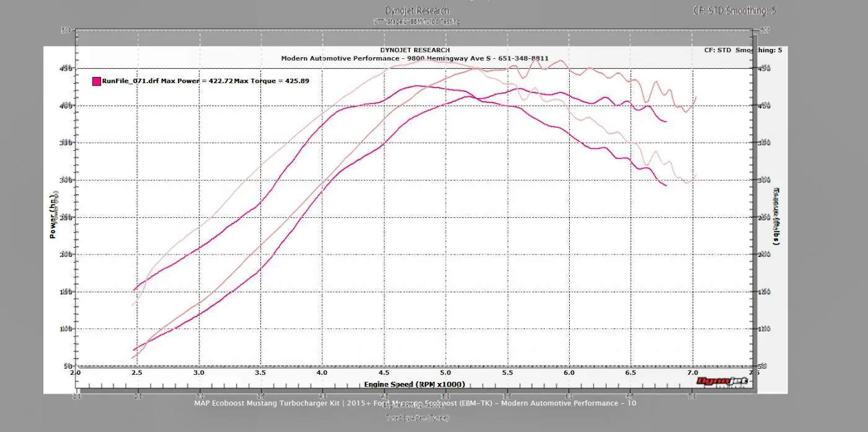Image resolution: width=868 pixels, height=432 pixels.
Task: Select the 'RunFile_071.drf Max Power = 422.72' legend text
Action: tap(167, 81)
